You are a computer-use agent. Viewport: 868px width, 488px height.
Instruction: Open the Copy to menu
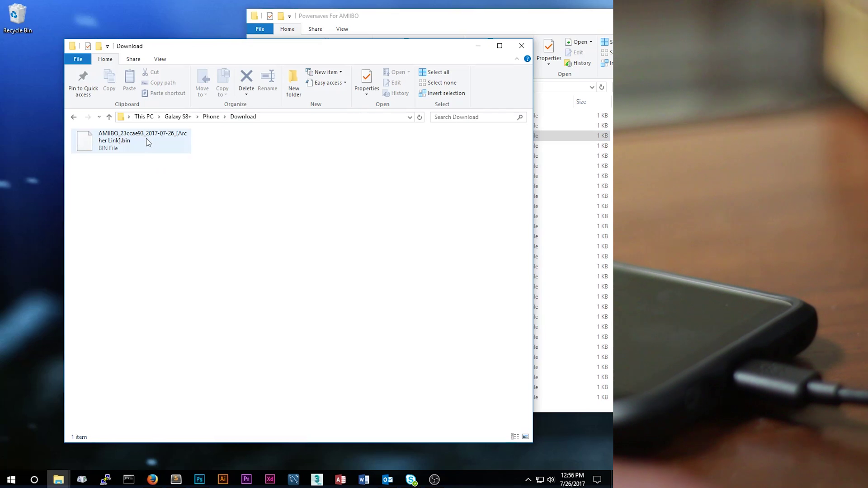tap(222, 83)
